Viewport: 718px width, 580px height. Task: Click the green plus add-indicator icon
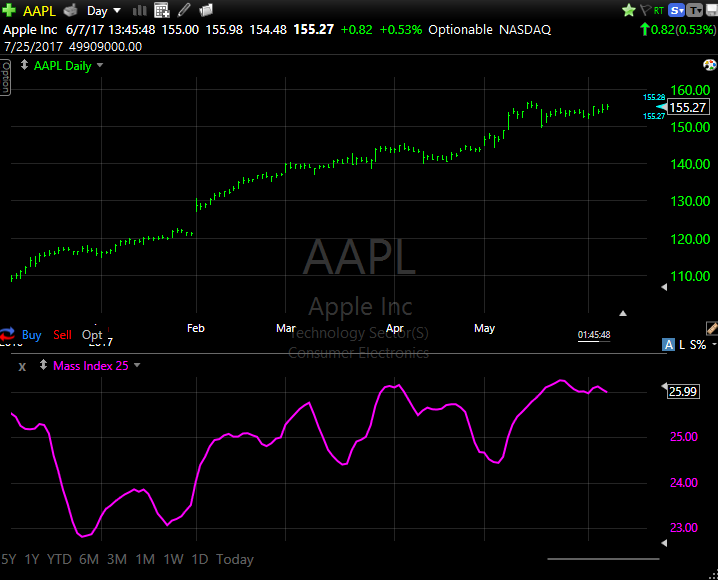point(8,10)
